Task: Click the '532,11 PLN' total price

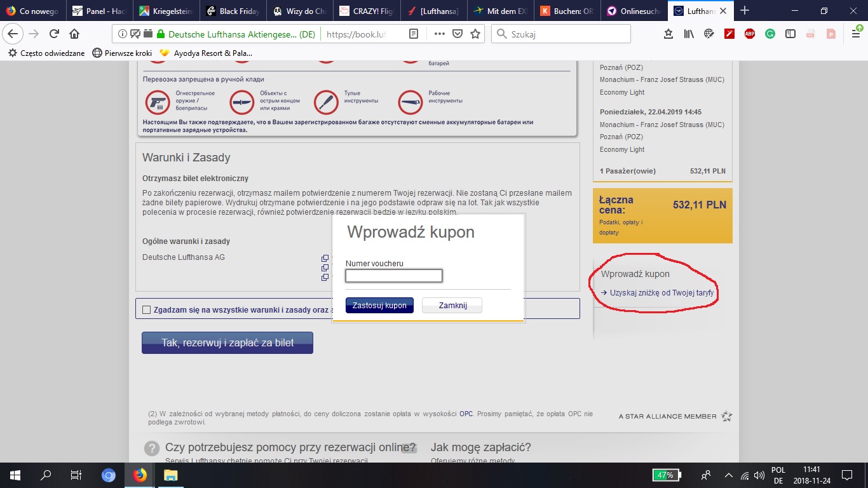Action: [x=700, y=205]
